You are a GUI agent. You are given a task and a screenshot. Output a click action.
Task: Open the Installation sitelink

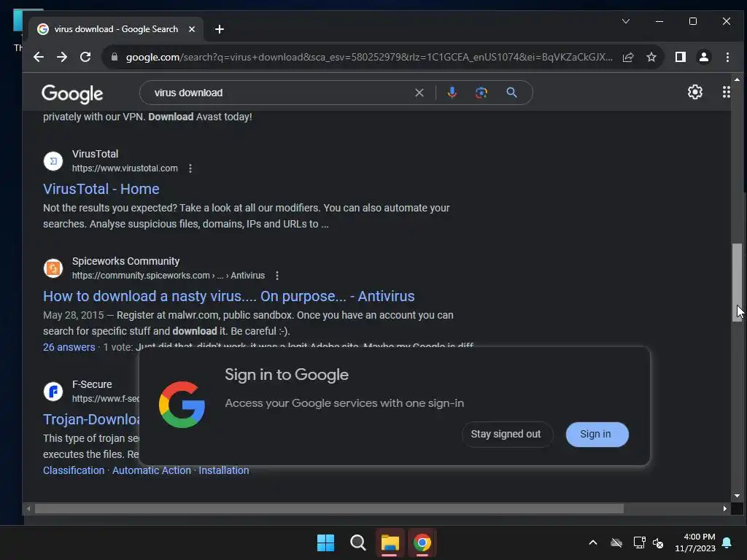point(223,470)
